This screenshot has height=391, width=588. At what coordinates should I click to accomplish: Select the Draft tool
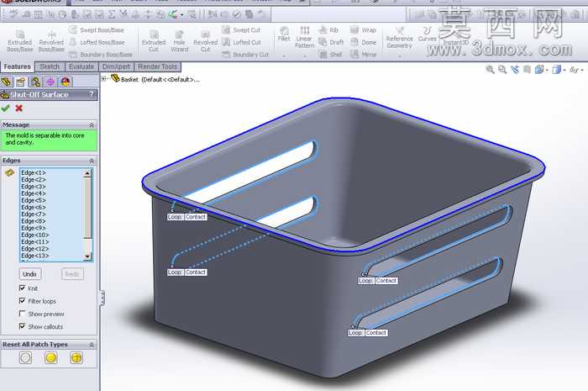[331, 42]
